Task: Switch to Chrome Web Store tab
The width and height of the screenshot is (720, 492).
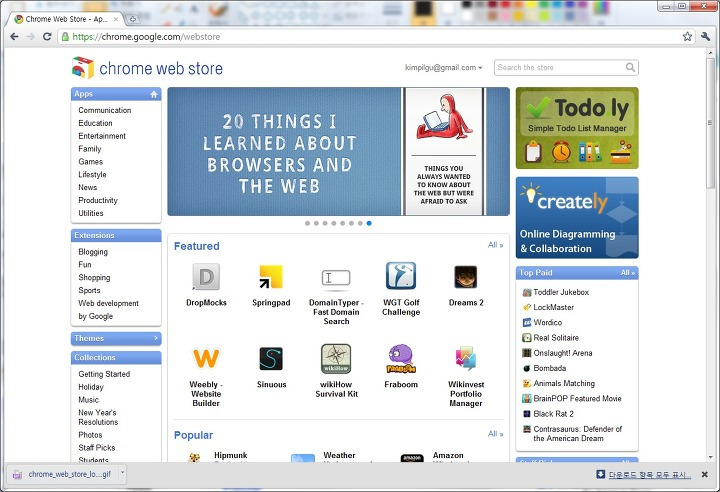Action: [x=66, y=19]
